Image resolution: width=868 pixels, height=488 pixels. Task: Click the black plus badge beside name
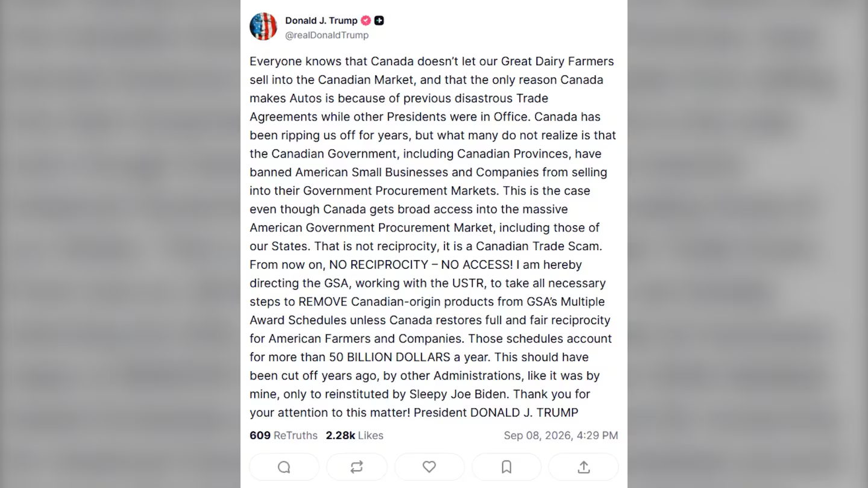[379, 20]
